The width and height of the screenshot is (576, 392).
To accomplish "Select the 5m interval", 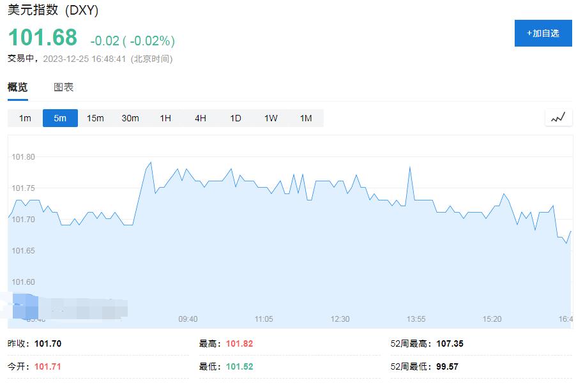I will coord(60,118).
